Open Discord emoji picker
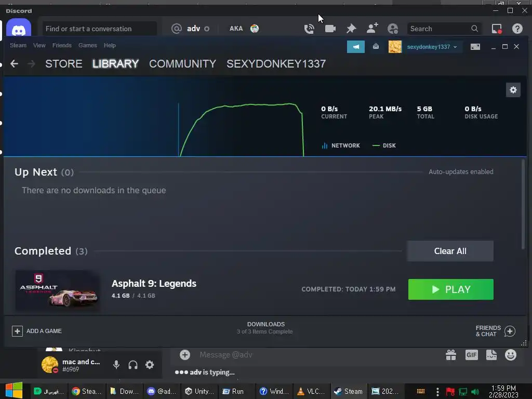Viewport: 532px width, 399px height. [x=511, y=355]
